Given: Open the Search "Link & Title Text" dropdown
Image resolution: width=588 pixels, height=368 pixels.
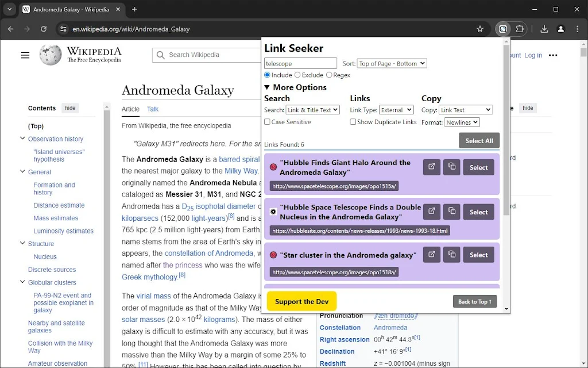Looking at the screenshot, I should (x=313, y=110).
